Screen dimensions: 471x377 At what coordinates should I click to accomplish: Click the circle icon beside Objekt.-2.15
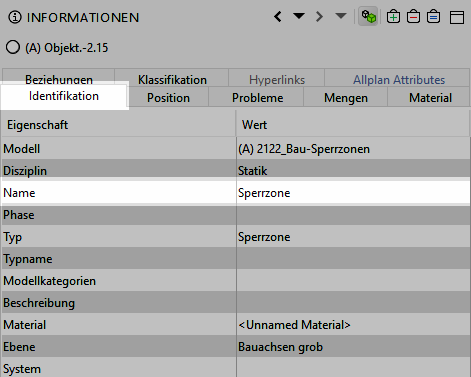click(13, 47)
